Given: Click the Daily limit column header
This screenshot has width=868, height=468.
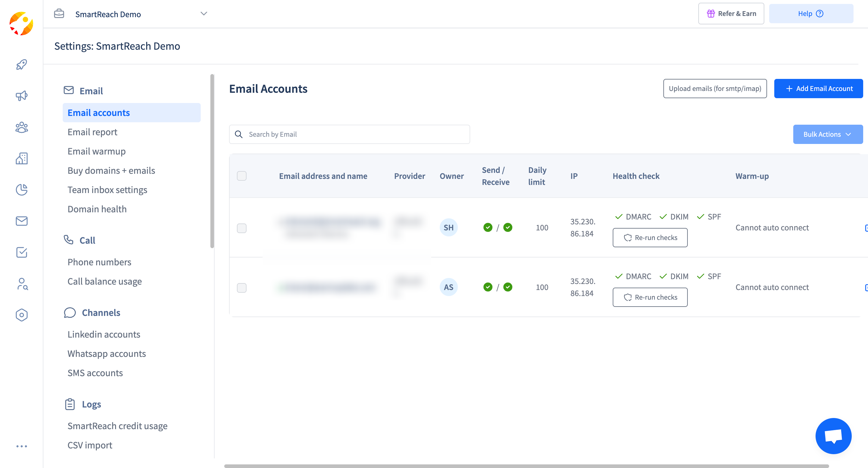Looking at the screenshot, I should point(537,176).
